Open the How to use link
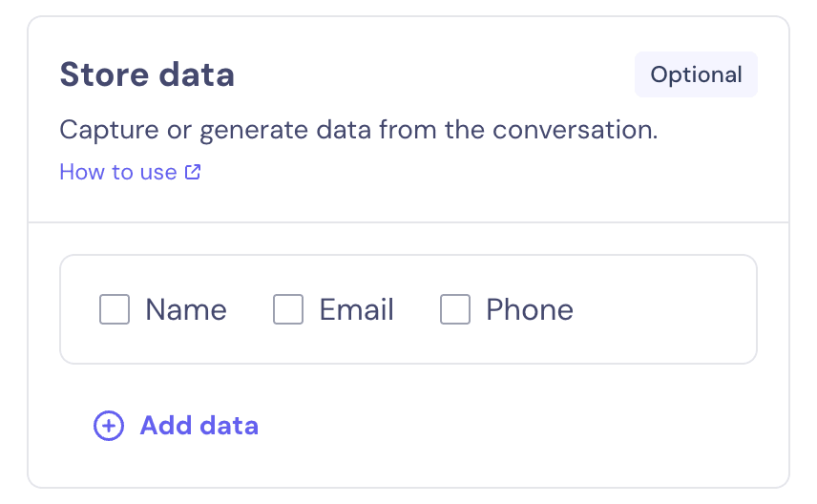817x504 pixels. (118, 173)
